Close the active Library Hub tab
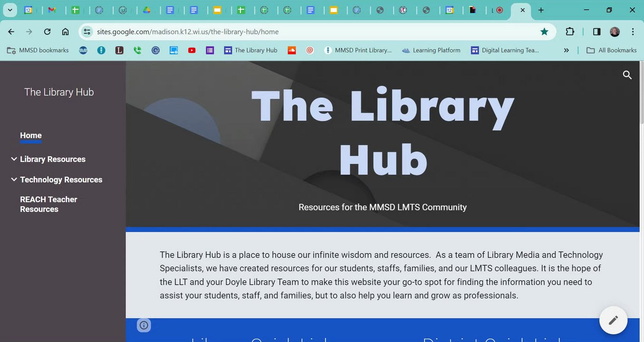Screen dimensions: 644x342 pos(522,10)
